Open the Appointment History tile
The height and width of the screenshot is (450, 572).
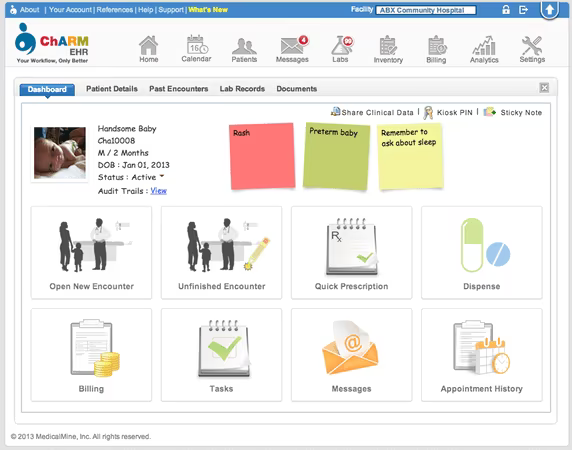[482, 355]
